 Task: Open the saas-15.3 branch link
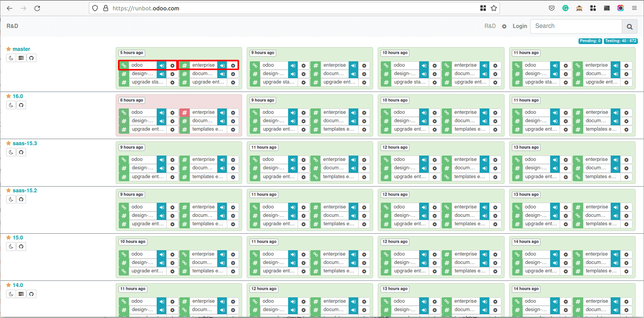pyautogui.click(x=25, y=143)
